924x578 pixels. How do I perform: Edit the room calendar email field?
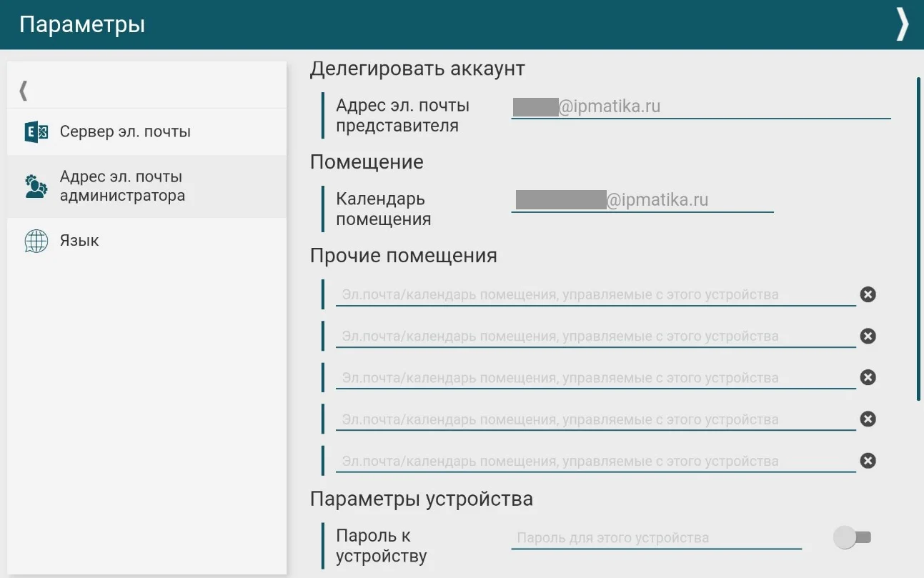(642, 201)
